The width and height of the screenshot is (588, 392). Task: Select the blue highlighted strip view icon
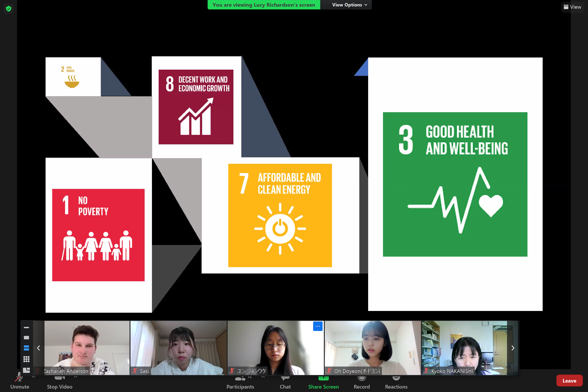coord(26,348)
